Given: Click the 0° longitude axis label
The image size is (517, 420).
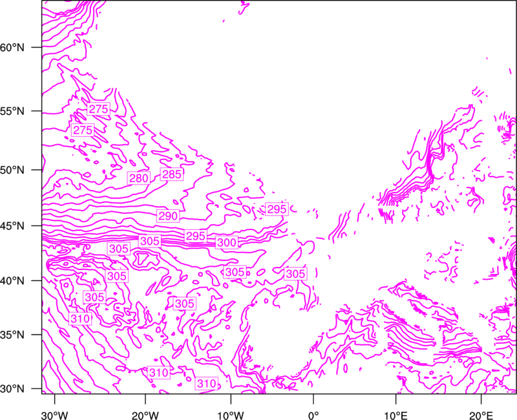Looking at the screenshot, I should (x=313, y=415).
